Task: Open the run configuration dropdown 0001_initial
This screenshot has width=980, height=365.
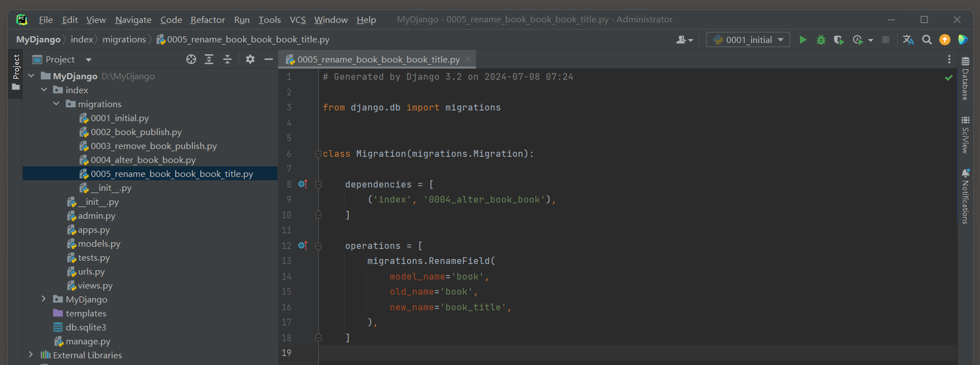Action: click(x=748, y=40)
